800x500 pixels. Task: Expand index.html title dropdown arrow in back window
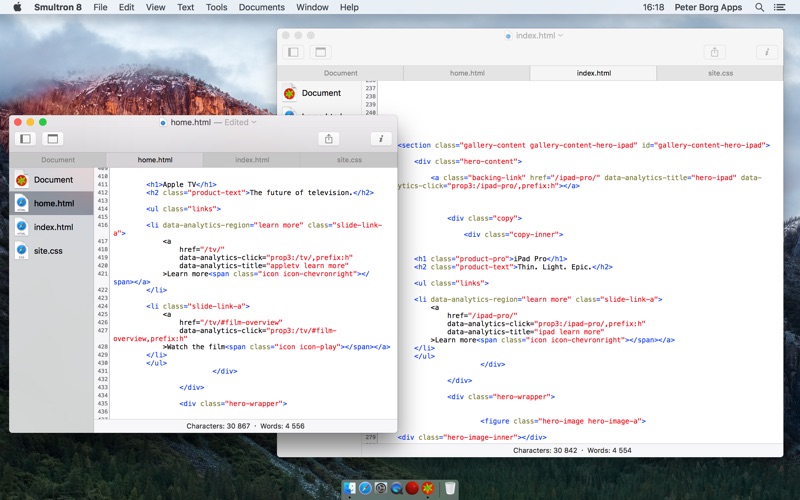click(x=560, y=36)
